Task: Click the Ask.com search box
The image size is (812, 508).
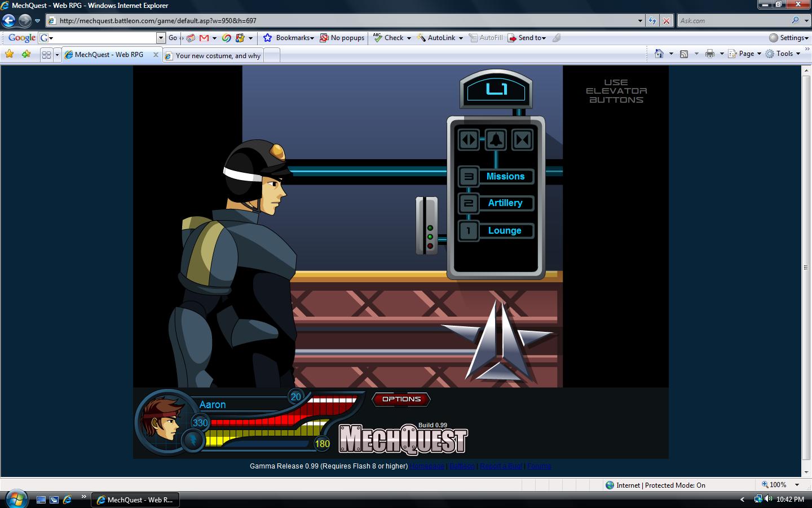Action: 734,21
